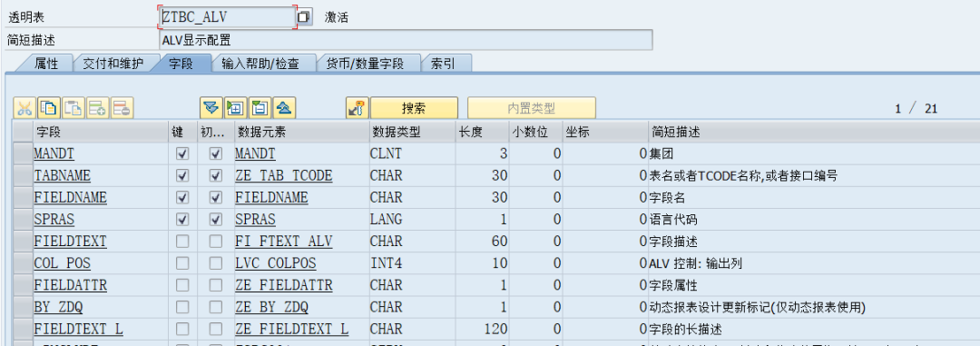
Task: Click description ALV 控制: 输出列
Action: 696,263
